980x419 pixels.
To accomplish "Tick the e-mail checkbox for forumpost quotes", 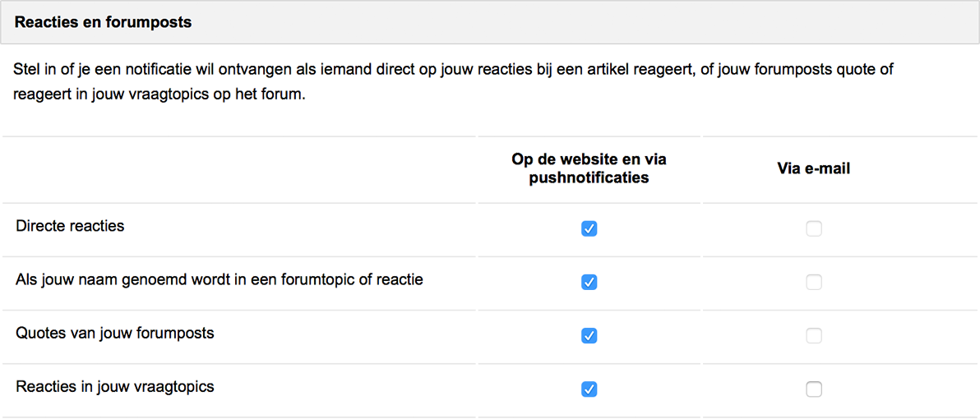I will pyautogui.click(x=813, y=335).
